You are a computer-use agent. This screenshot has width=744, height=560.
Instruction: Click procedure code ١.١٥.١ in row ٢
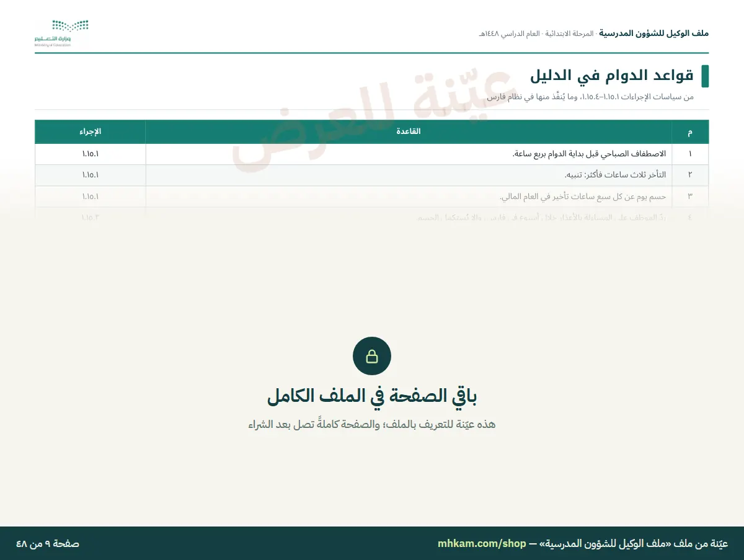click(x=91, y=176)
